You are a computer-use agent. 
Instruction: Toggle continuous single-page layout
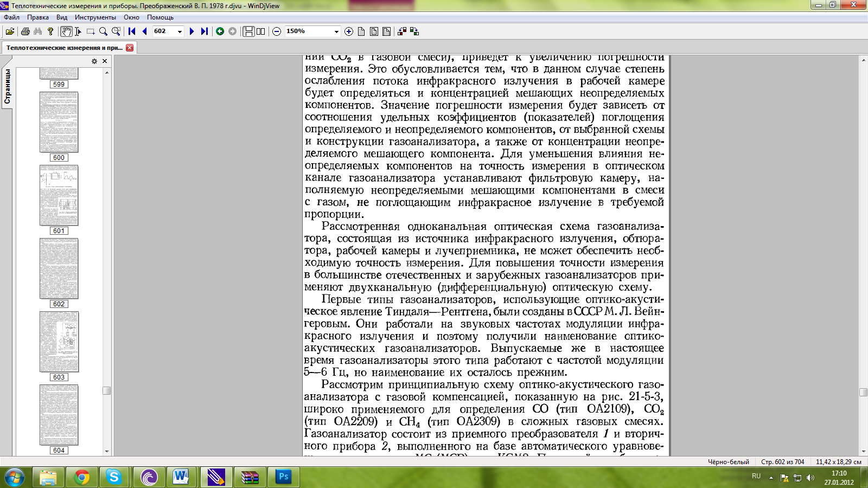tap(248, 31)
